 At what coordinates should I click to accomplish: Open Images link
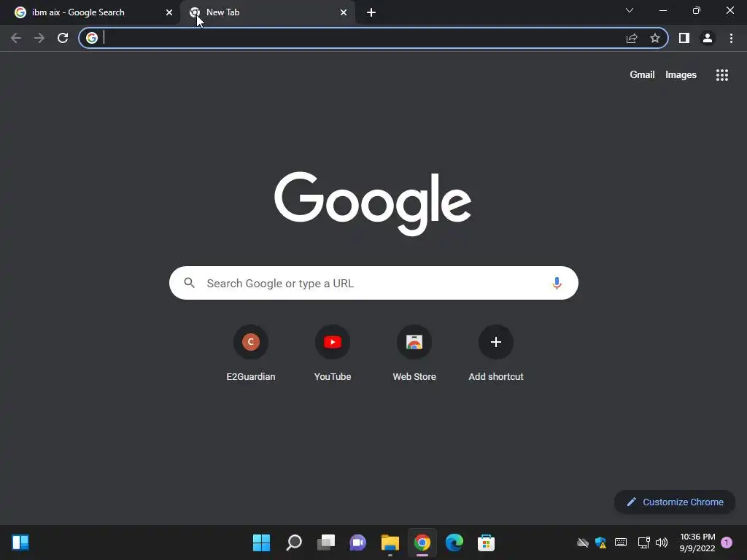tap(681, 75)
